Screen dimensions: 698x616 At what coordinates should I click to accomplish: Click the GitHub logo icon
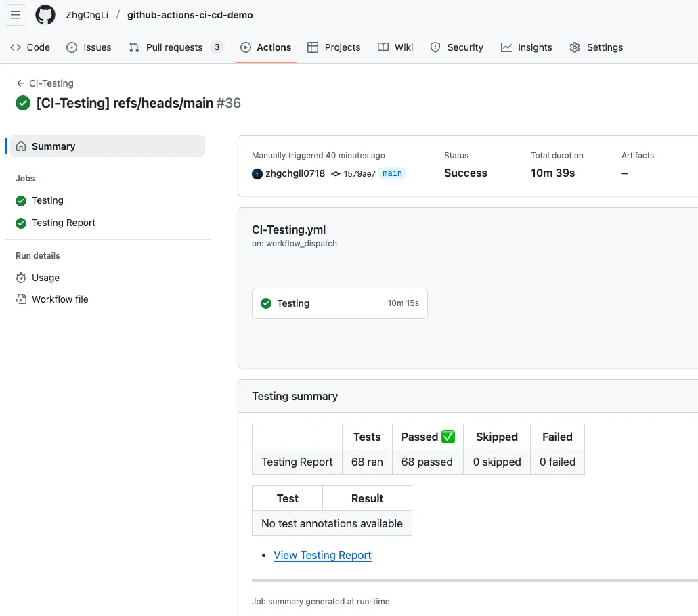coord(45,15)
